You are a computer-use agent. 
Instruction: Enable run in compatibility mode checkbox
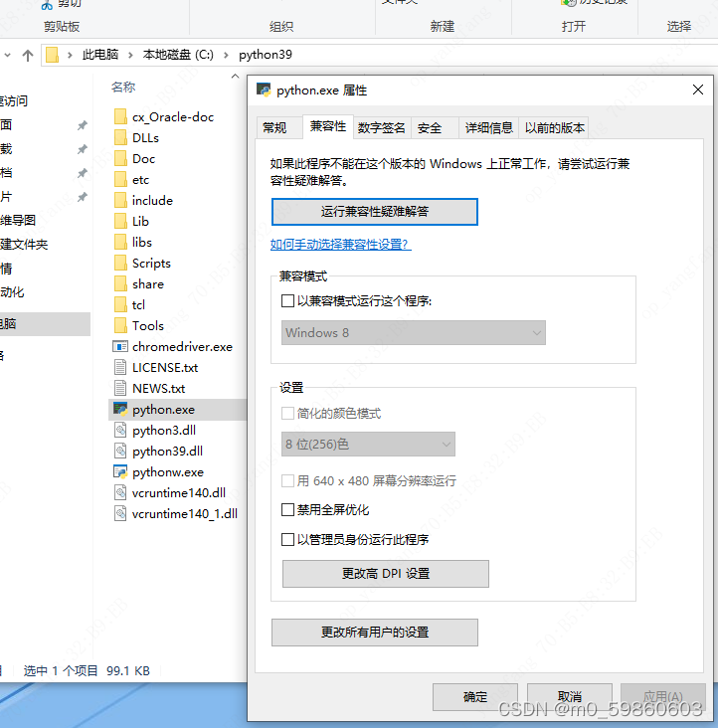[287, 301]
